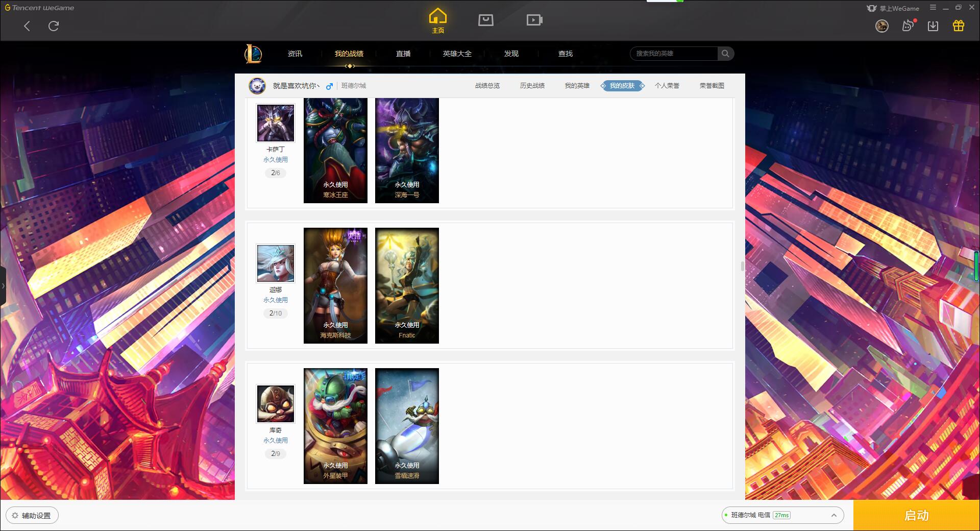Screen dimensions: 980x531
Task: Click the 卡萨丁 champion portrait
Action: (x=276, y=123)
